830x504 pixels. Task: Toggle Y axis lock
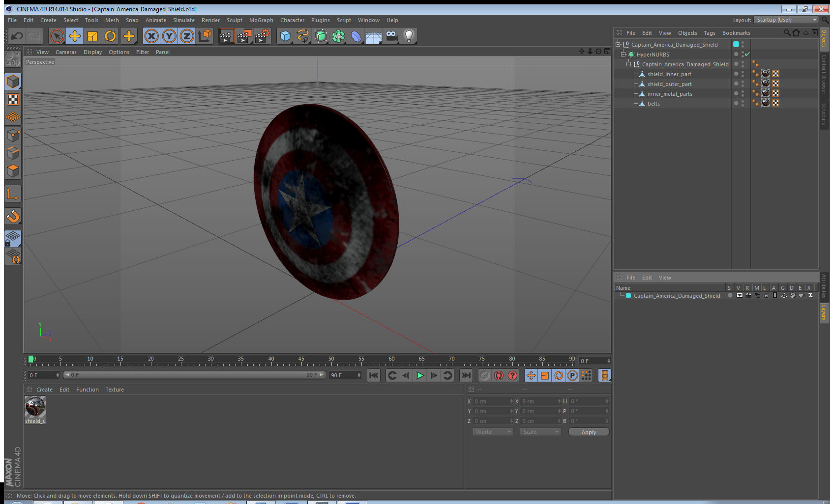point(169,36)
